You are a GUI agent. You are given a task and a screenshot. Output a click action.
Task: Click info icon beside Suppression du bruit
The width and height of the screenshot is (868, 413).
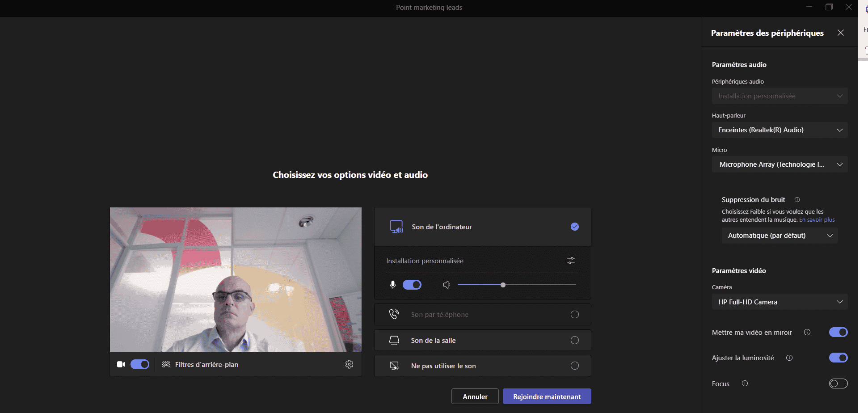point(797,200)
